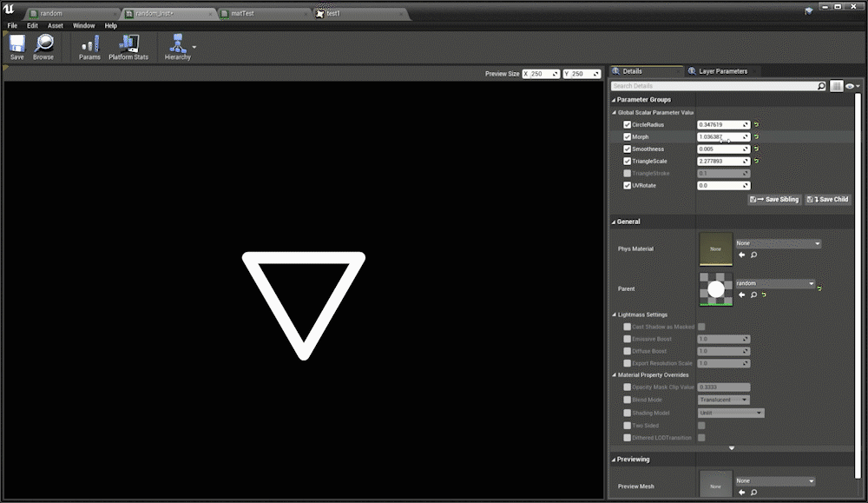Image resolution: width=868 pixels, height=503 pixels.
Task: Open the Preview Mesh None dropdown
Action: tap(775, 480)
